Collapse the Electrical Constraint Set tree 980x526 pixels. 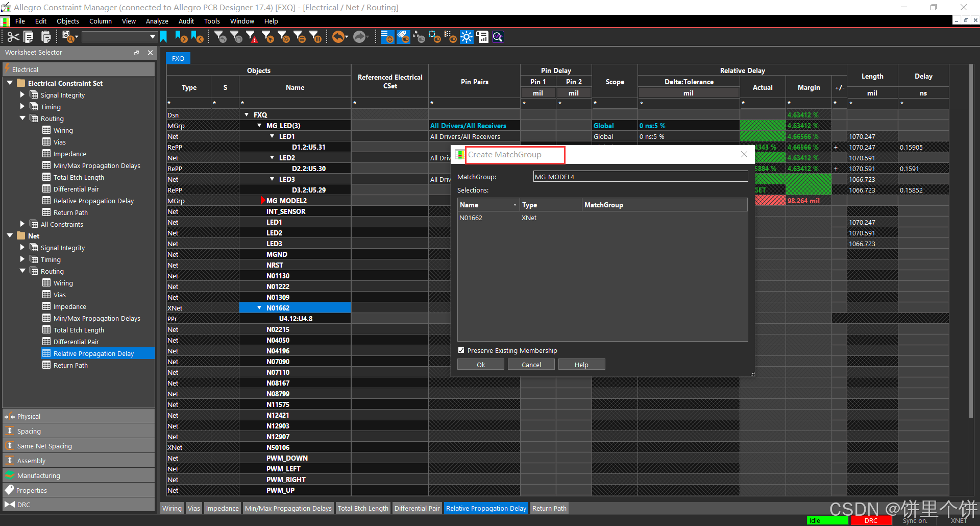10,83
